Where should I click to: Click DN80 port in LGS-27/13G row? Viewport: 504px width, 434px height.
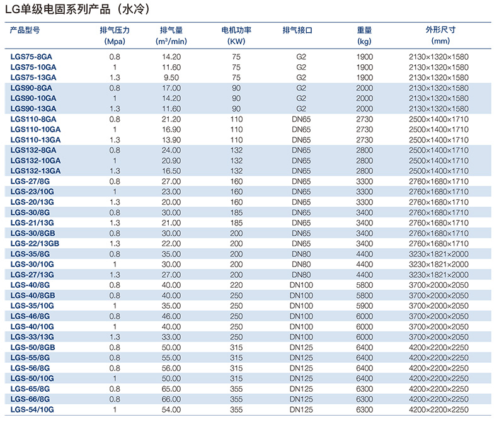point(301,275)
